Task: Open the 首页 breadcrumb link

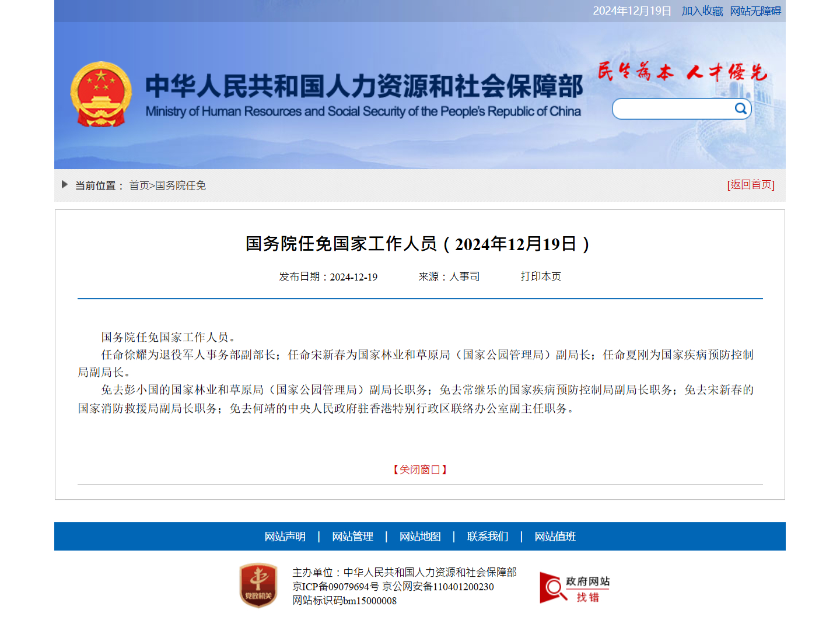Action: click(139, 185)
